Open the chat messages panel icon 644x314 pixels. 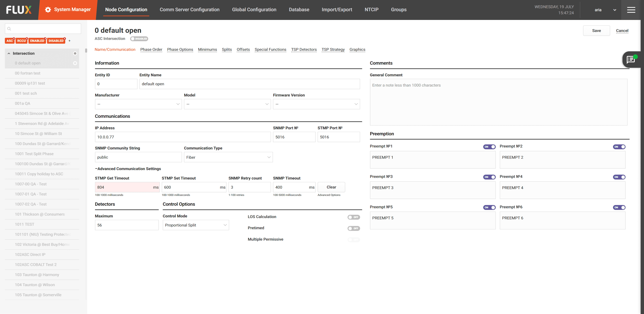[x=631, y=60]
